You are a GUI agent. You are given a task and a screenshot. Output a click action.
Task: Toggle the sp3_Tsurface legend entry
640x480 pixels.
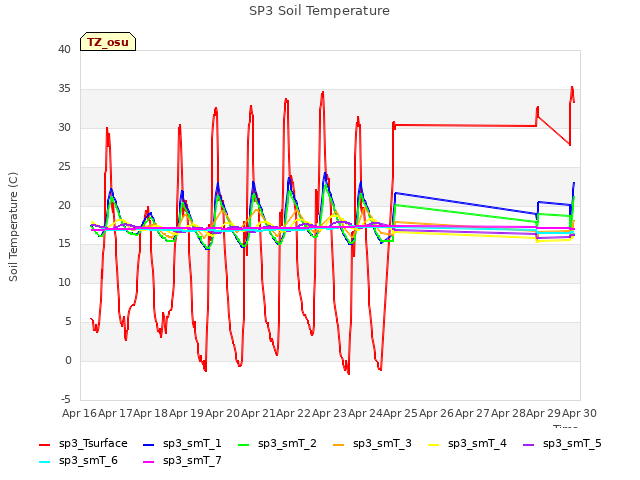83,444
